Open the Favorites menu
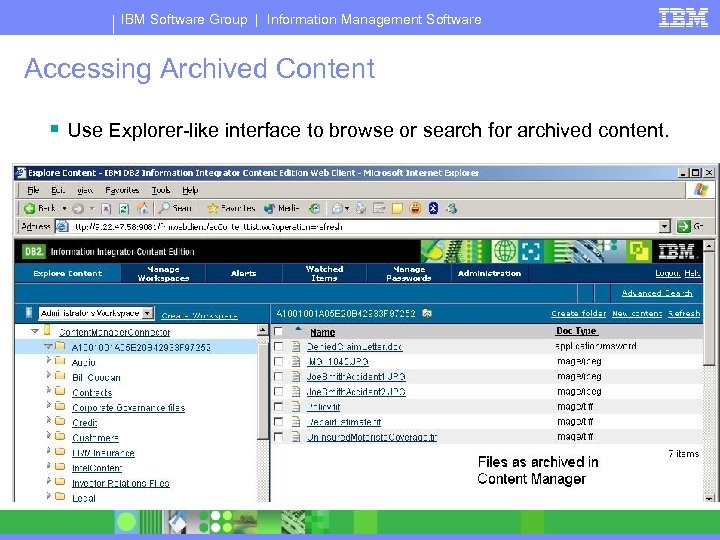Image resolution: width=720 pixels, height=540 pixels. [122, 190]
